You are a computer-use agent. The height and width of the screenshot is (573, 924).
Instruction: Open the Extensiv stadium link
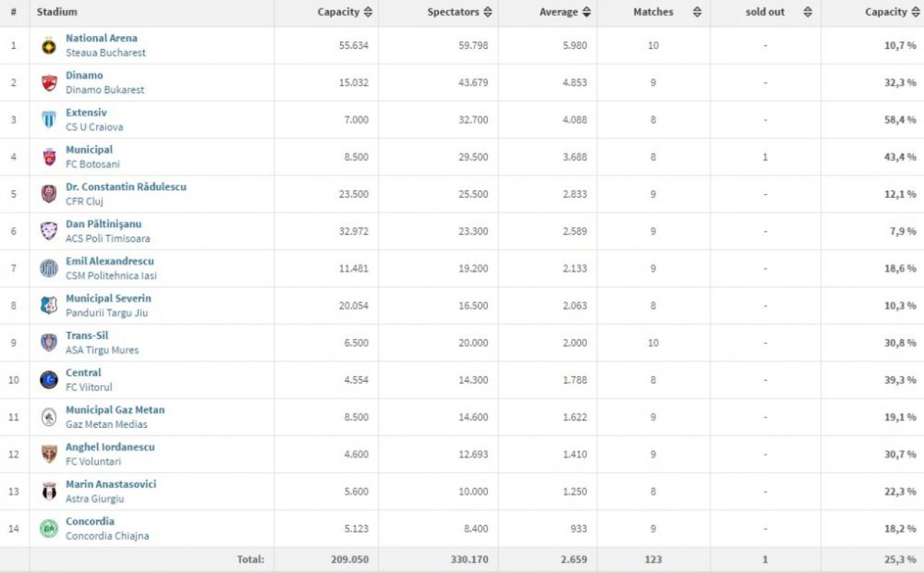click(86, 113)
